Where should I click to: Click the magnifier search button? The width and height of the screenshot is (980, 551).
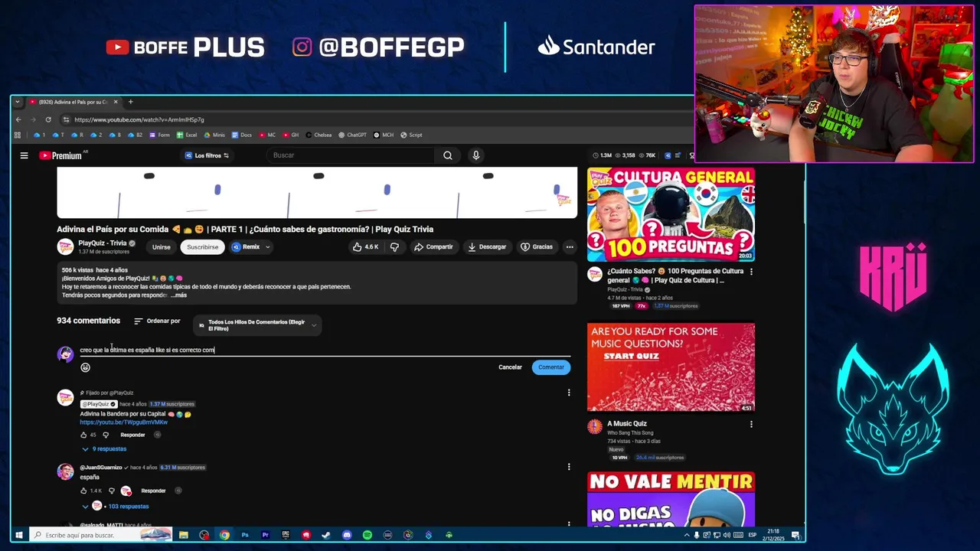click(448, 155)
